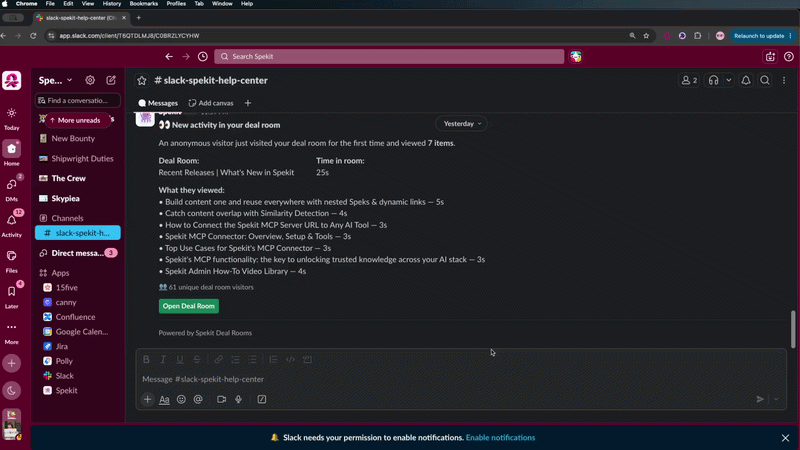This screenshot has height=450, width=800.
Task: Open the Profiles menu in menu bar
Action: 176,4
